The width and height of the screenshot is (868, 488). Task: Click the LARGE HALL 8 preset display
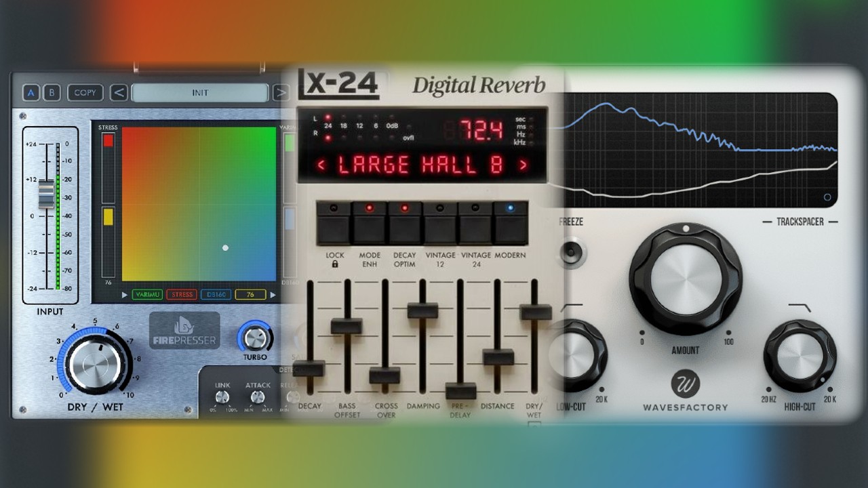[422, 165]
